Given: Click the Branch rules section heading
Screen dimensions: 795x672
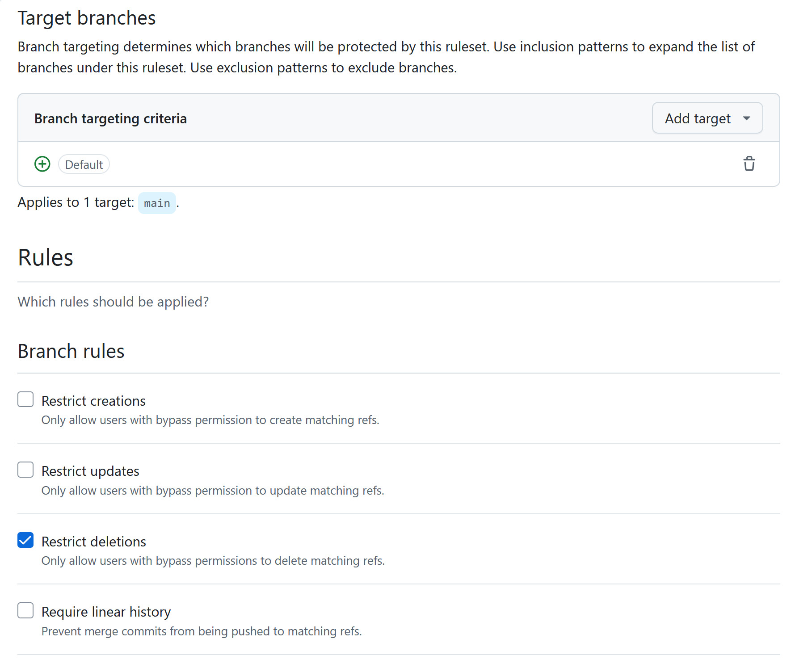Looking at the screenshot, I should 71,351.
